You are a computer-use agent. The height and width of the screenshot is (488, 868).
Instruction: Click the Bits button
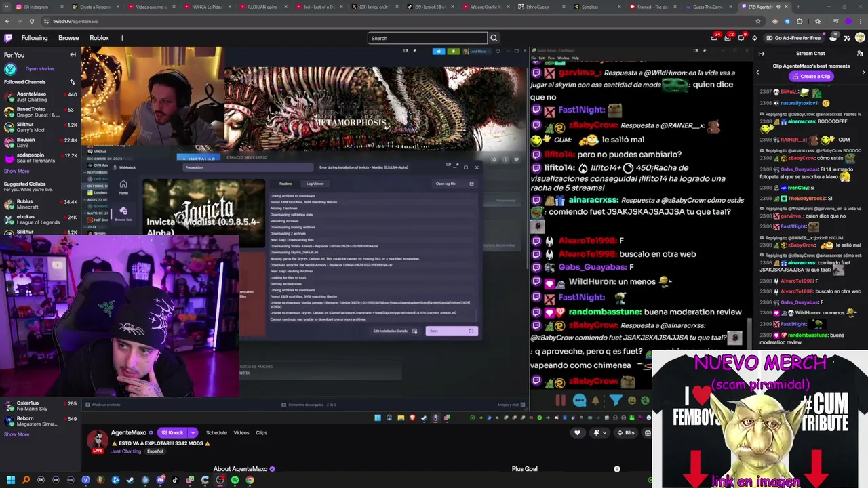625,432
